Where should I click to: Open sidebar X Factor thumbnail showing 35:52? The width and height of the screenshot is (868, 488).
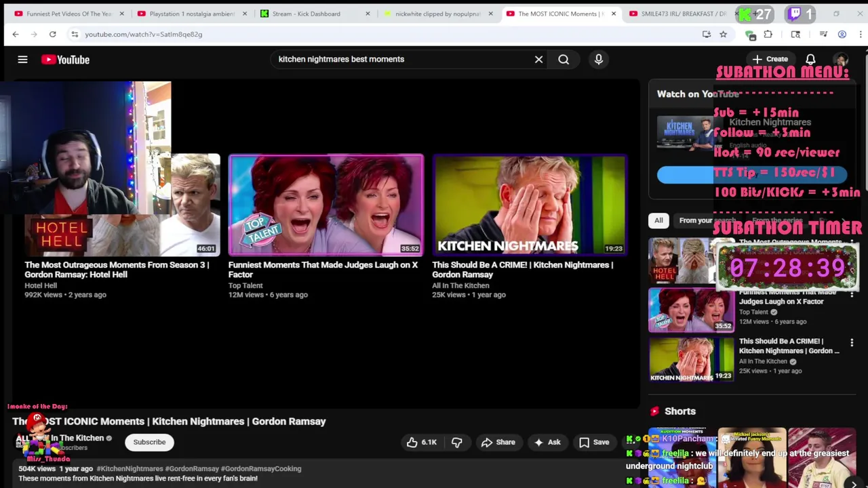point(691,310)
